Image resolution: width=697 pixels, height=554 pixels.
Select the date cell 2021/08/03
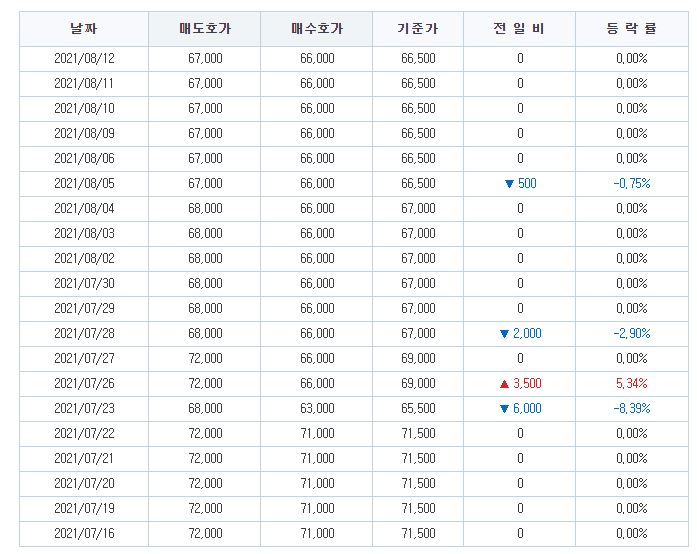tap(84, 233)
